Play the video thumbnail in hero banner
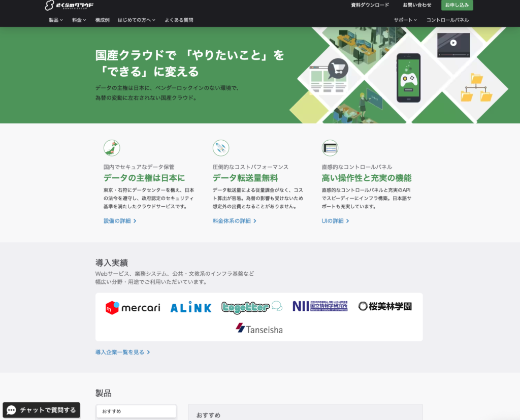 [x=453, y=43]
